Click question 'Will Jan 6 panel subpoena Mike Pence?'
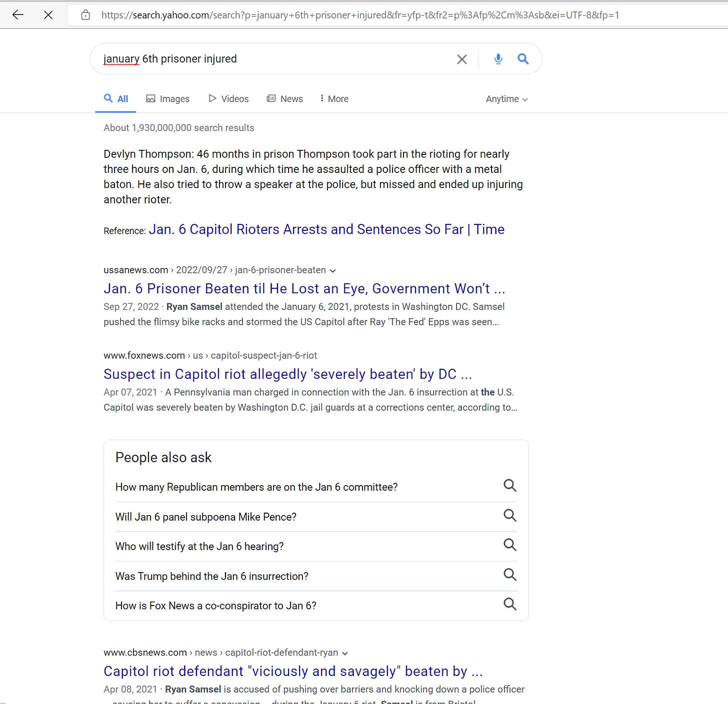This screenshot has height=704, width=728. [x=206, y=517]
